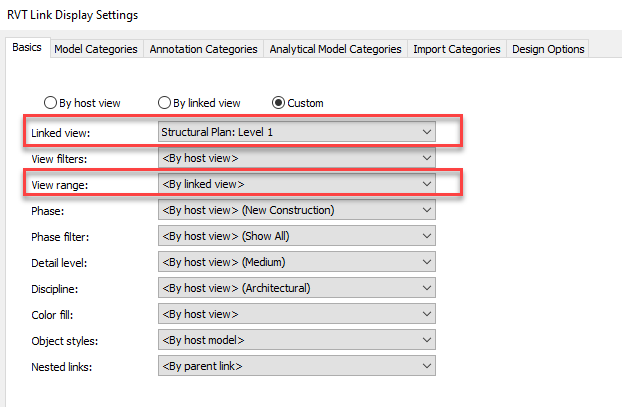This screenshot has width=622, height=407.
Task: Go to Analytical Model Categories tab
Action: point(335,49)
